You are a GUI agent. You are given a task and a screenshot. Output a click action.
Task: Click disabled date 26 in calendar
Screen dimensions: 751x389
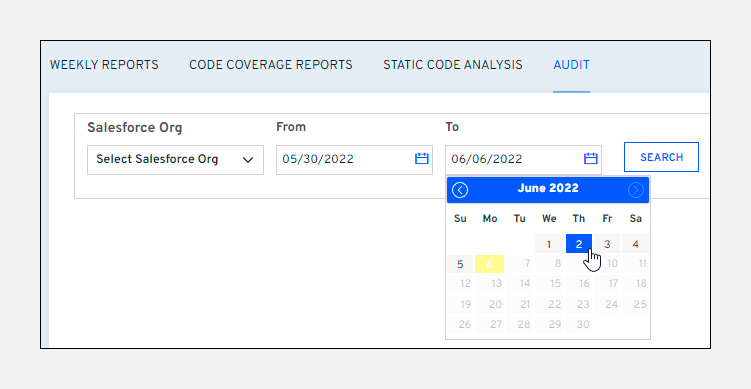click(460, 324)
